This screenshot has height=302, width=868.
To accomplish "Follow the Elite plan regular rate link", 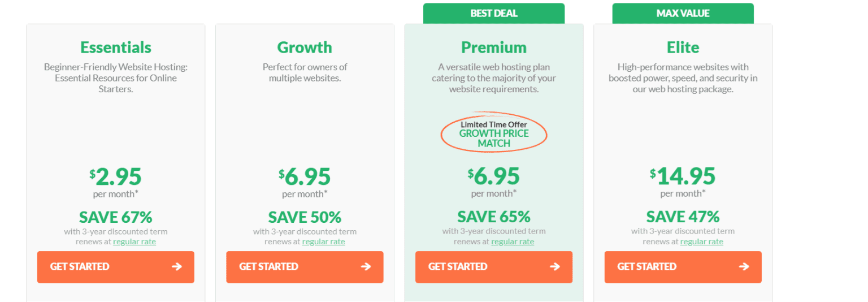I will pos(701,242).
